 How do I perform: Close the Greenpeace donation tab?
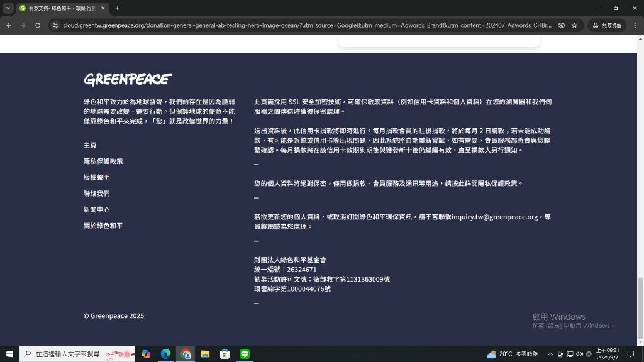pyautogui.click(x=103, y=8)
